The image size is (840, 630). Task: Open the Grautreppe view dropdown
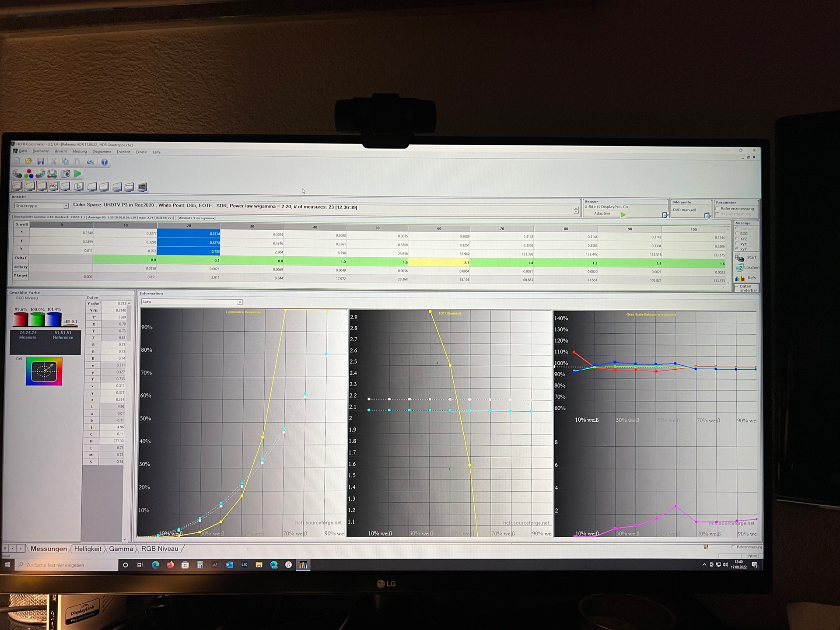pos(66,206)
